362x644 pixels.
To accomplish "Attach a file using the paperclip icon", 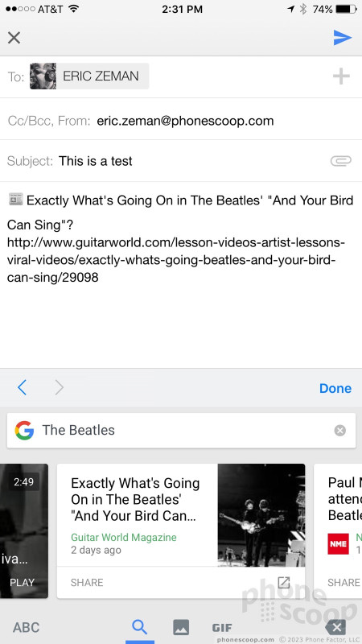I will 340,160.
